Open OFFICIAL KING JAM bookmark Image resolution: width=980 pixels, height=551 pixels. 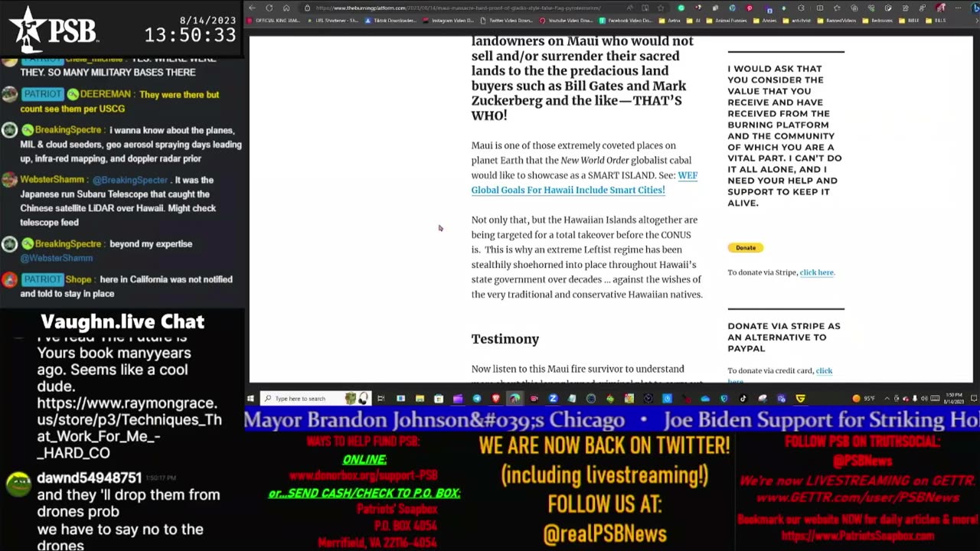(274, 21)
